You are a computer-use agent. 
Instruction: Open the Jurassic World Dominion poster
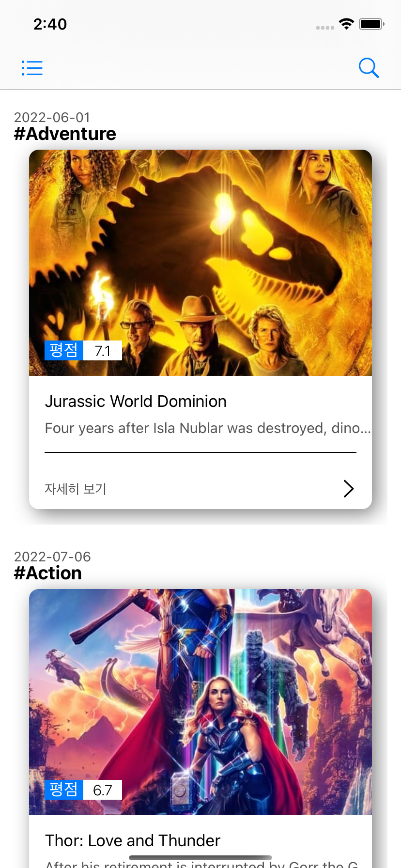(x=200, y=263)
